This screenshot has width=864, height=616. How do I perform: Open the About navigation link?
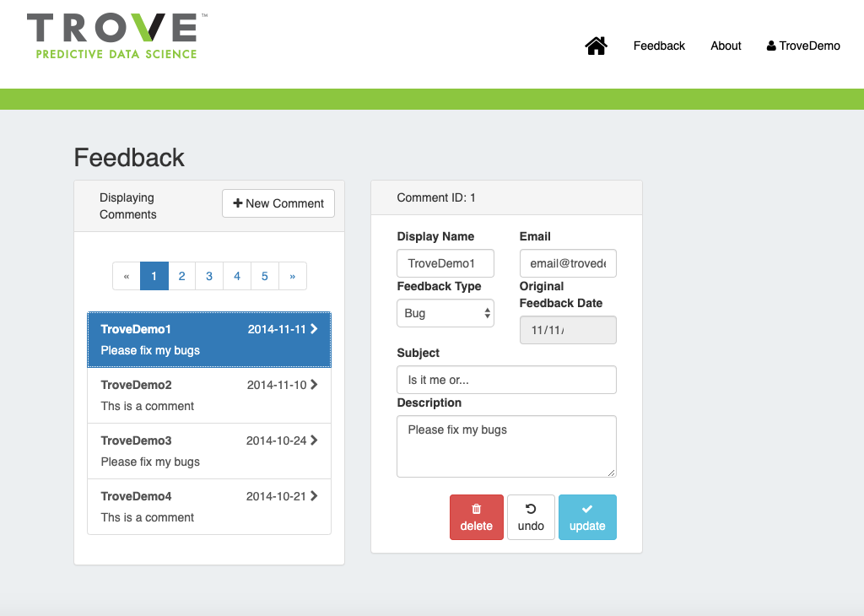pyautogui.click(x=726, y=46)
